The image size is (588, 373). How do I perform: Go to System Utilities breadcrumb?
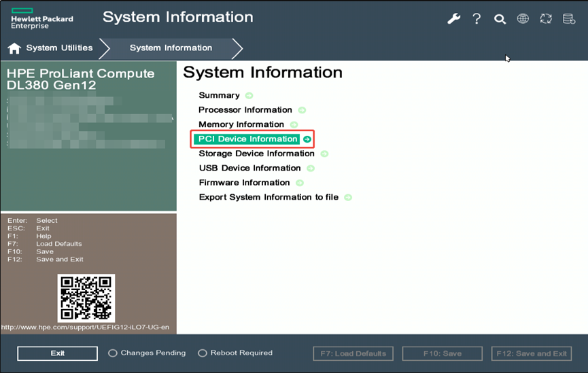point(59,48)
